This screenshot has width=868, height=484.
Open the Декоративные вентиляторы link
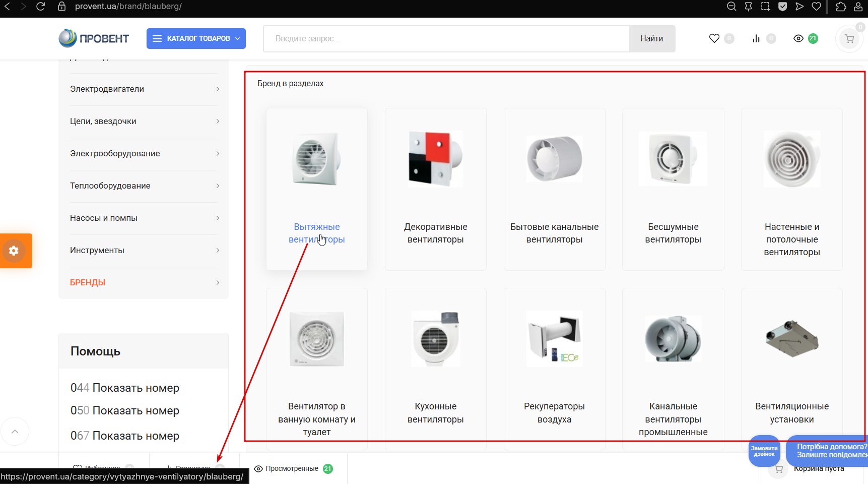(x=436, y=233)
